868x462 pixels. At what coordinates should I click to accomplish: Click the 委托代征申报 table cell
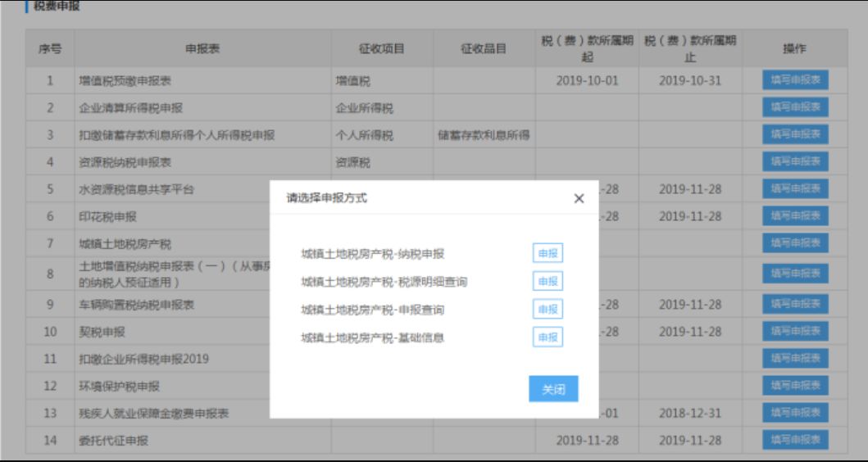coord(202,441)
